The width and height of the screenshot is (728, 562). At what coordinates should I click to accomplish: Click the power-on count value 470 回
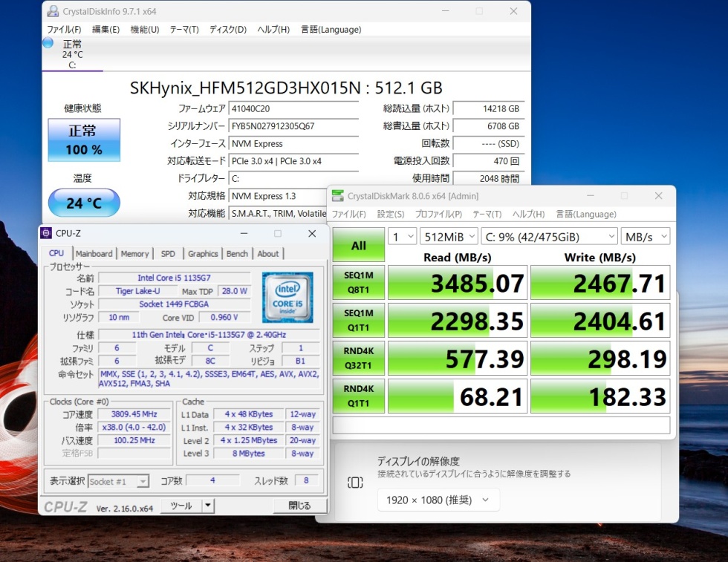[489, 161]
